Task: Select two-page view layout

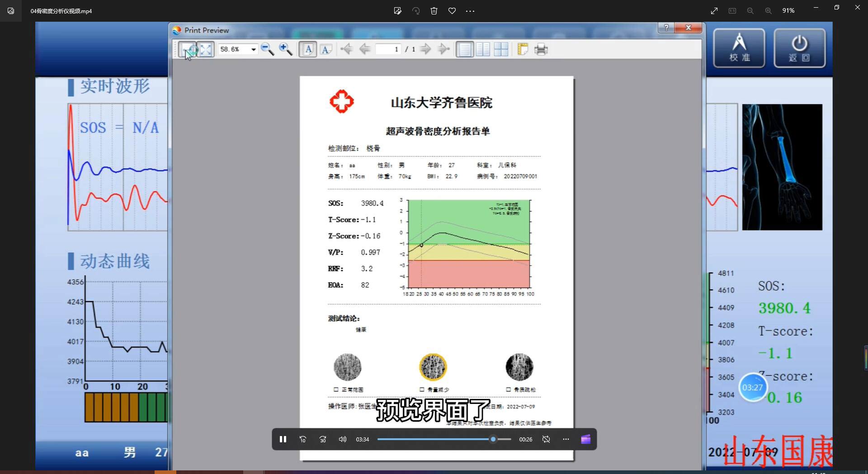Action: [483, 49]
